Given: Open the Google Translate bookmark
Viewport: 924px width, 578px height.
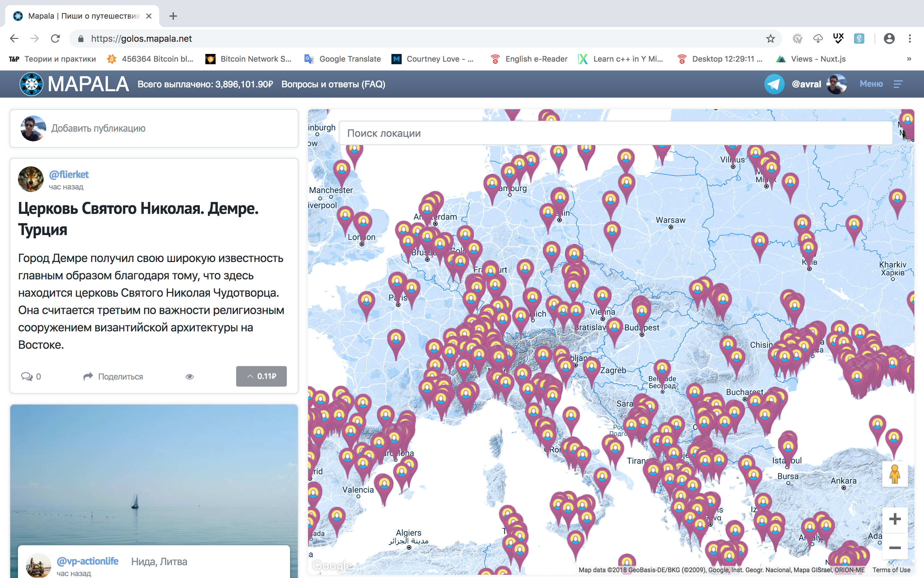Looking at the screenshot, I should (343, 59).
